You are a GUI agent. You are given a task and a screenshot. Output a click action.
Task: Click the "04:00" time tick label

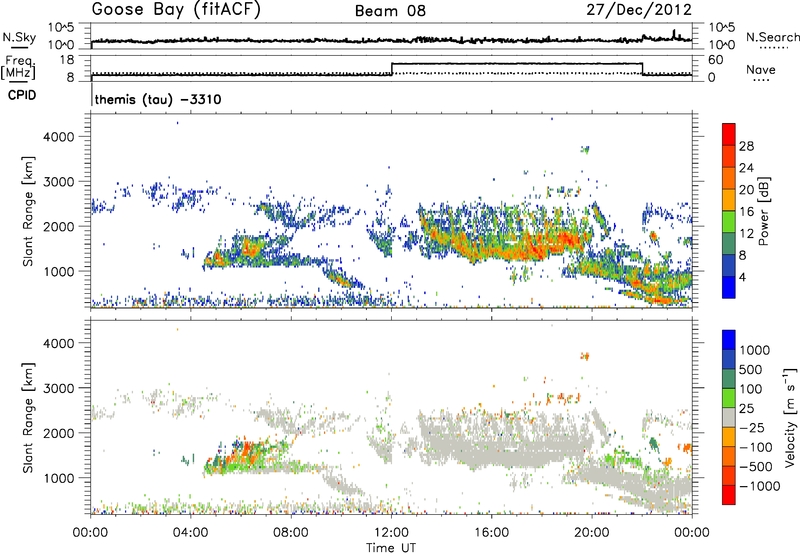tap(190, 533)
